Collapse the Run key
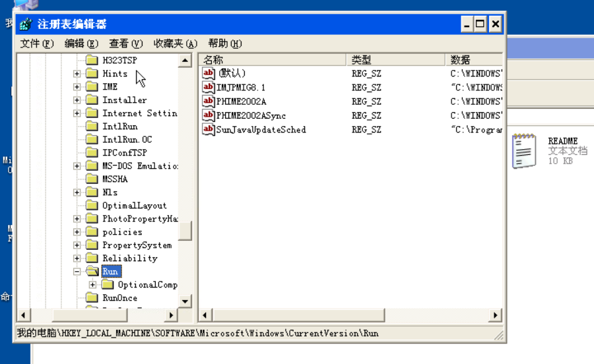 point(77,271)
